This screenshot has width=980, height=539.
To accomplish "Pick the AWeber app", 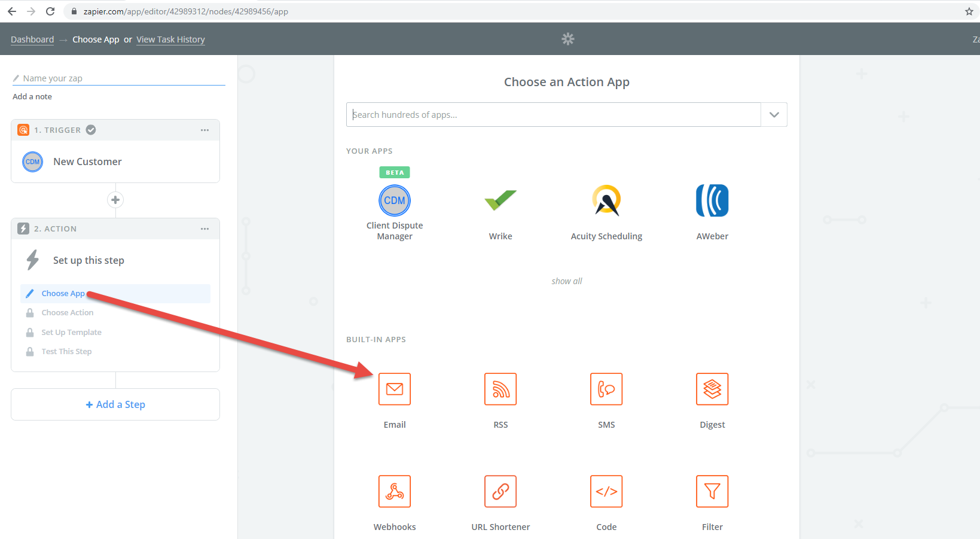I will pos(712,200).
